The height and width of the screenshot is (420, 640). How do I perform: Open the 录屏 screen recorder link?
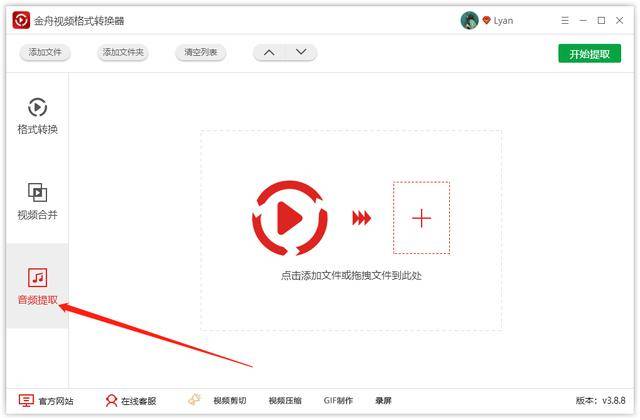click(383, 401)
